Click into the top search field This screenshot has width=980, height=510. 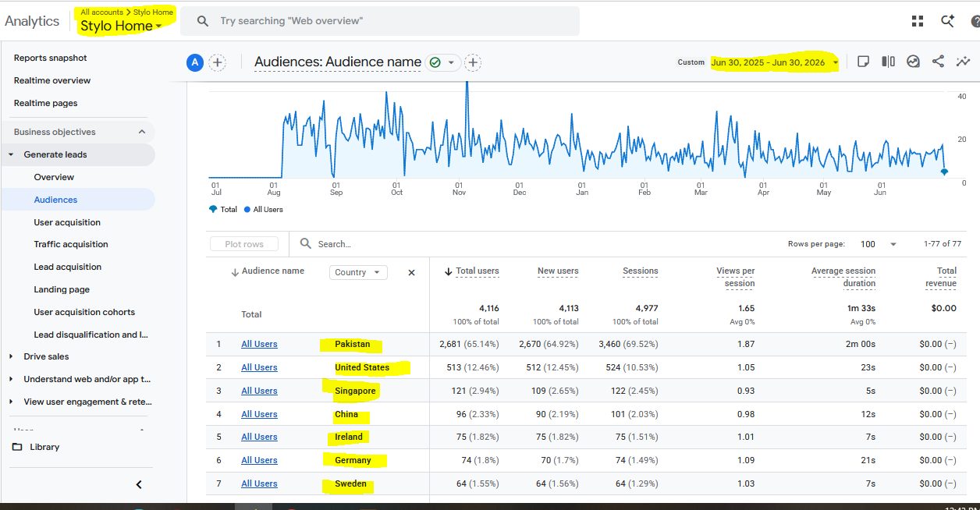click(x=380, y=21)
